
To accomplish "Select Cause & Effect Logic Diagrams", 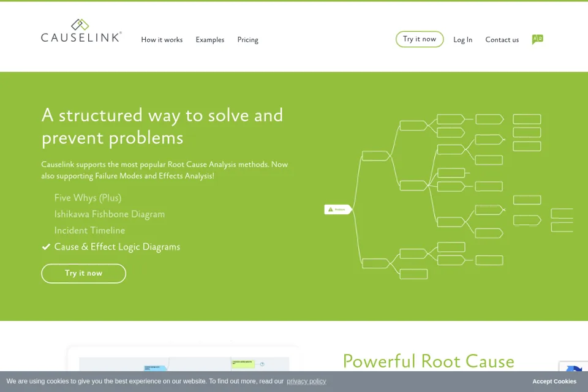I will click(x=118, y=247).
